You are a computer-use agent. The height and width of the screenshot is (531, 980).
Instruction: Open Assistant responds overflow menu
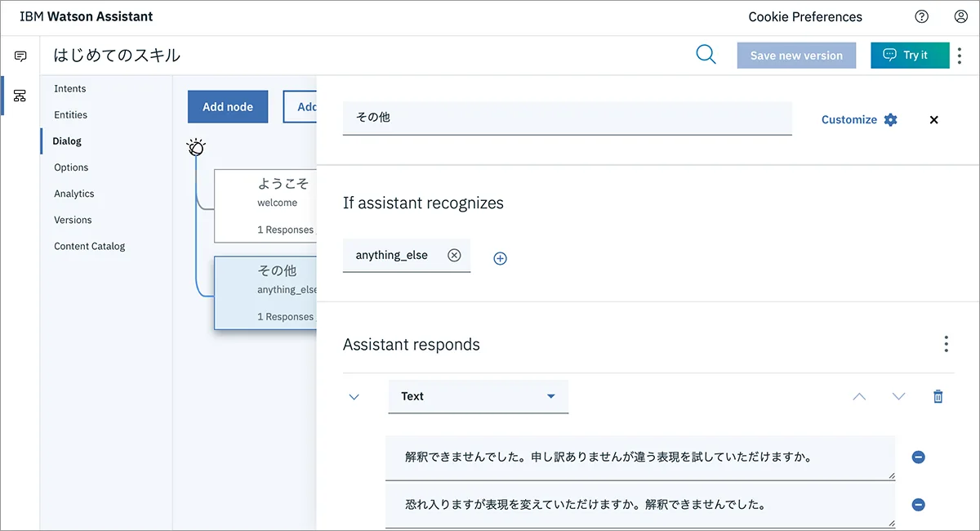click(946, 344)
